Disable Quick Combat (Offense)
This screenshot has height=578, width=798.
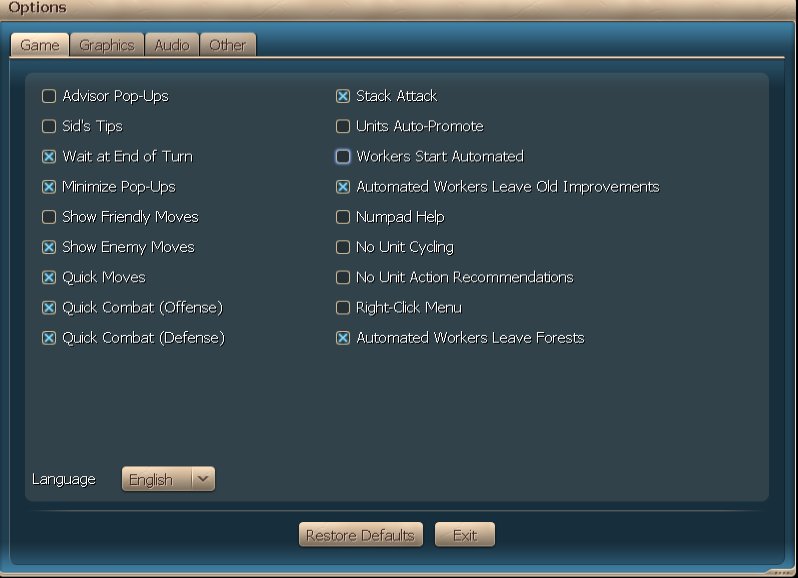pyautogui.click(x=49, y=307)
